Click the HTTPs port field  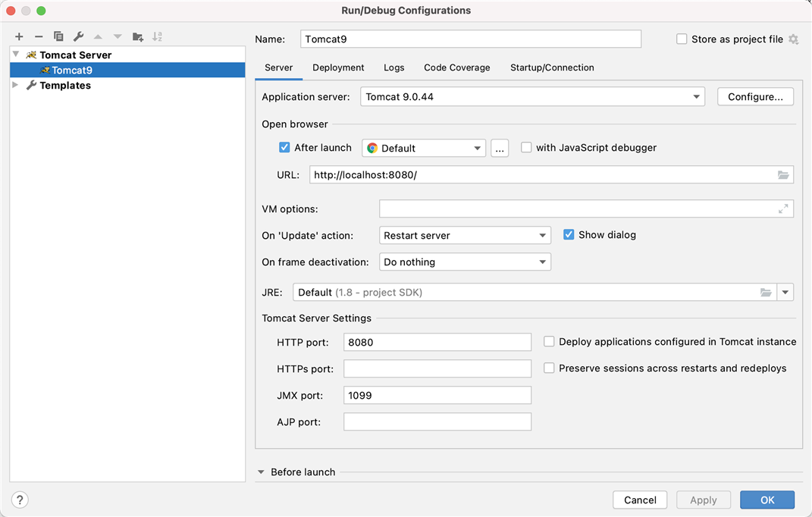pos(437,368)
